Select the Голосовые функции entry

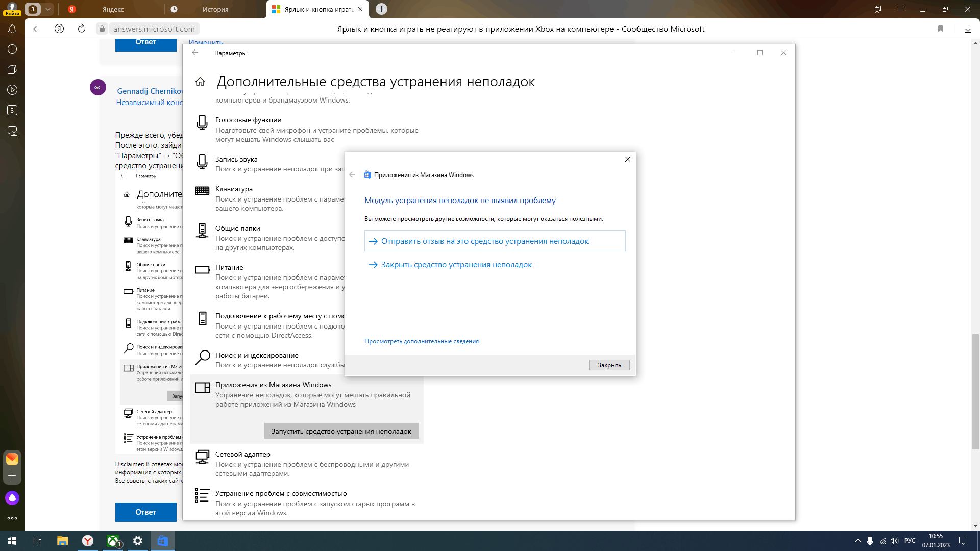point(306,130)
